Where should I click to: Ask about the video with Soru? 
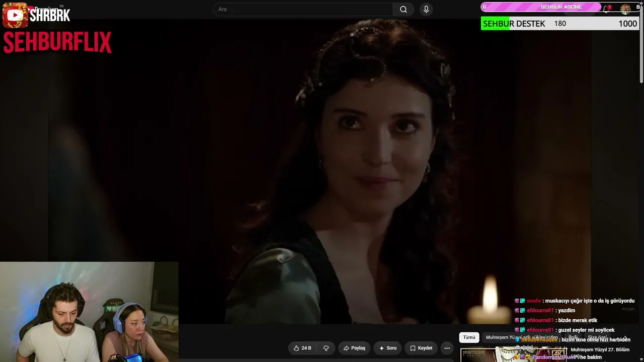coord(388,348)
